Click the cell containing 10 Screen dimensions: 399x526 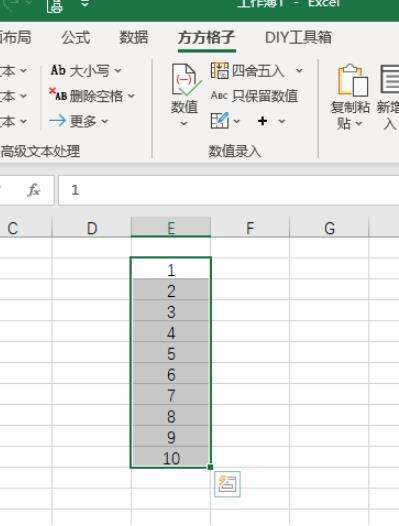click(x=171, y=457)
